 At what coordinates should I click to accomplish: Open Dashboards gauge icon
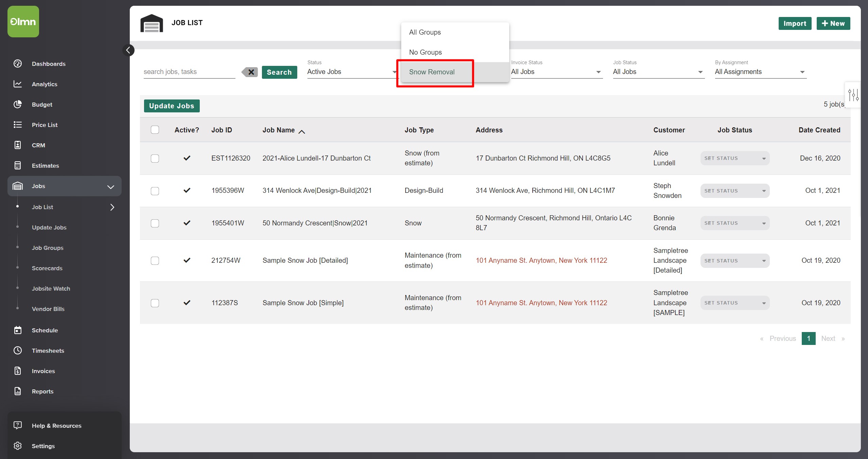[18, 63]
